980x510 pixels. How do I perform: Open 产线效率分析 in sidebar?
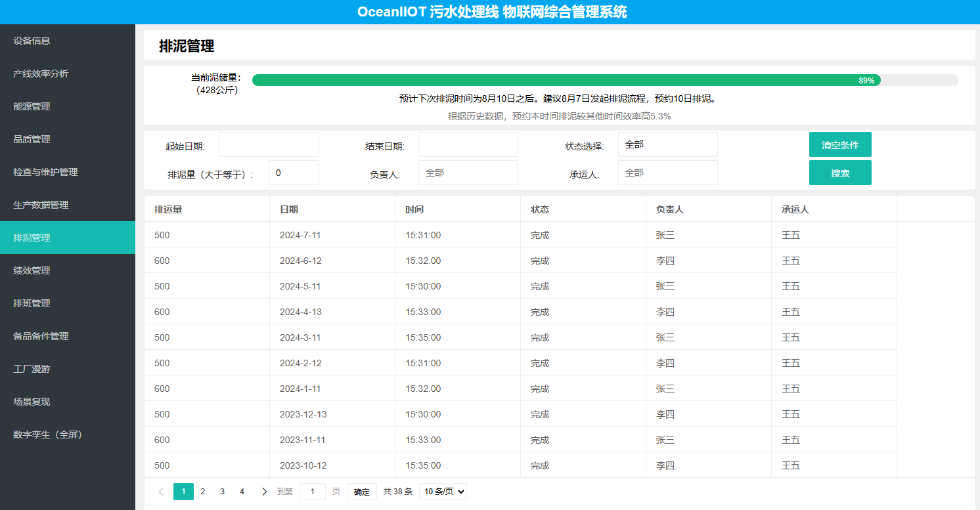(x=68, y=74)
